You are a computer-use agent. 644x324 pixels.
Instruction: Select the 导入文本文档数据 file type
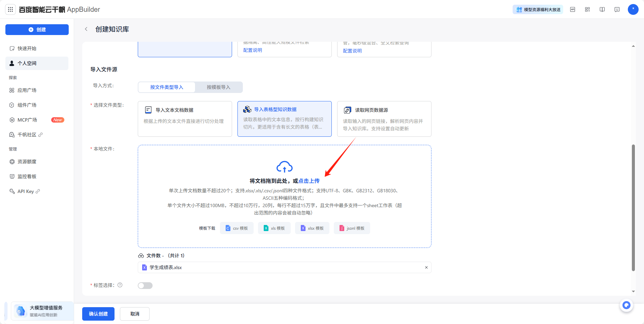pyautogui.click(x=185, y=119)
